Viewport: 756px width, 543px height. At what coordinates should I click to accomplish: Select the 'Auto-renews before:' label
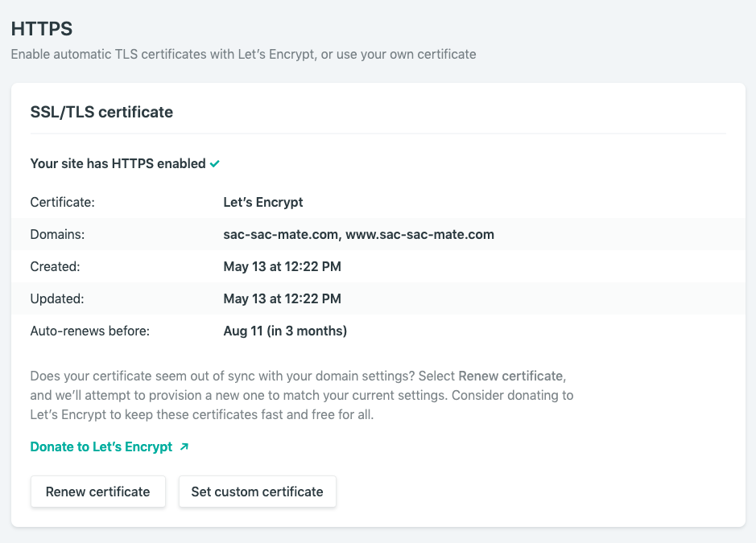(90, 331)
